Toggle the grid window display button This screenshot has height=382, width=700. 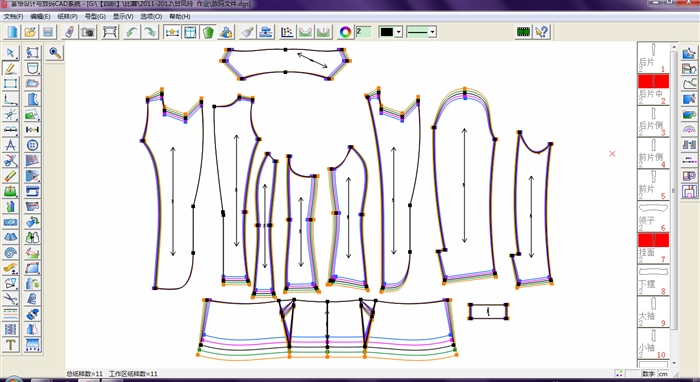coord(190,32)
